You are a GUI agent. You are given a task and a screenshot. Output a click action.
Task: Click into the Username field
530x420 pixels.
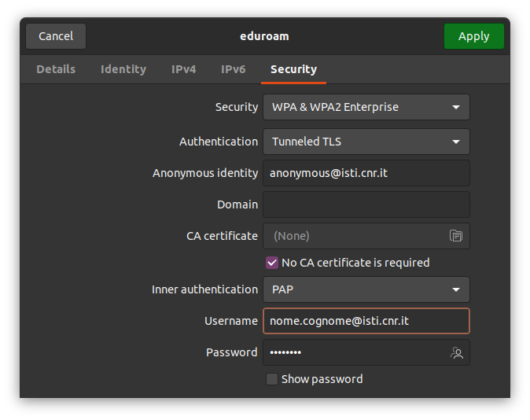coord(366,321)
